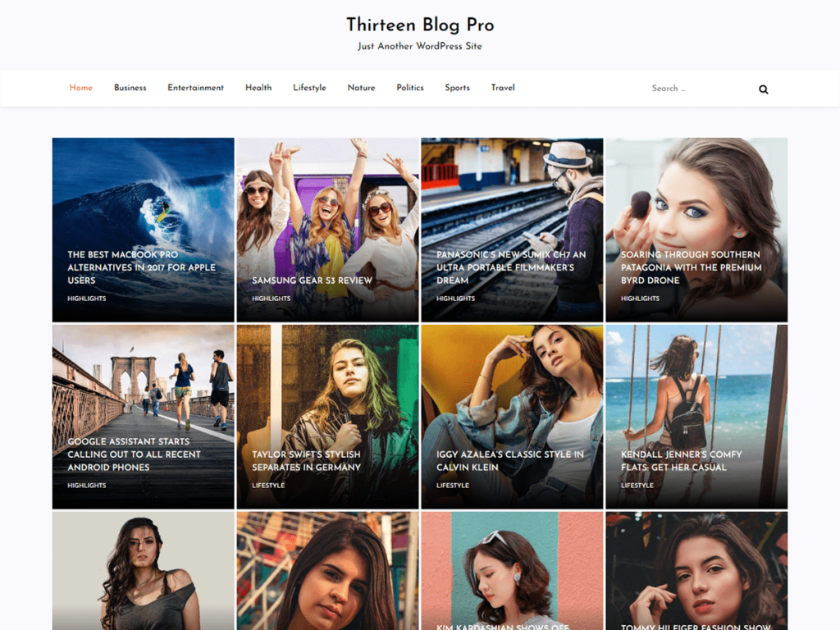Open the Thirteen Blog Pro site title
840x630 pixels.
(420, 25)
